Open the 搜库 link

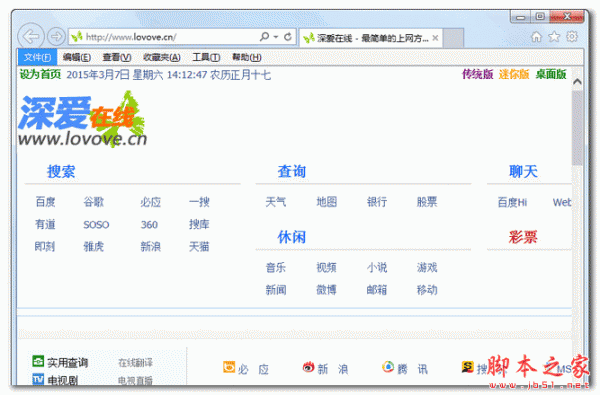(199, 224)
